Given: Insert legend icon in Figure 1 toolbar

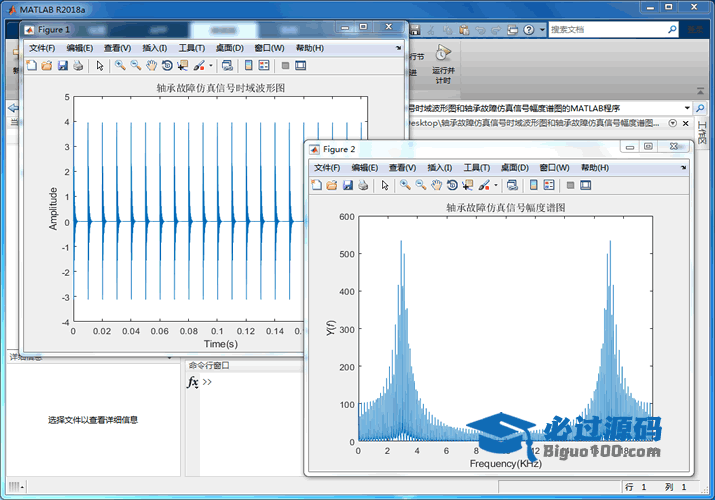Looking at the screenshot, I should tap(264, 66).
